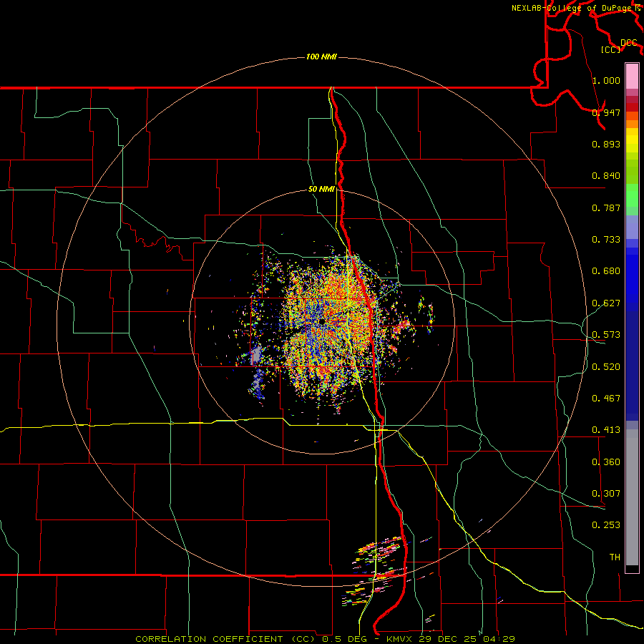Click the [CC] legend unit label

click(x=610, y=49)
